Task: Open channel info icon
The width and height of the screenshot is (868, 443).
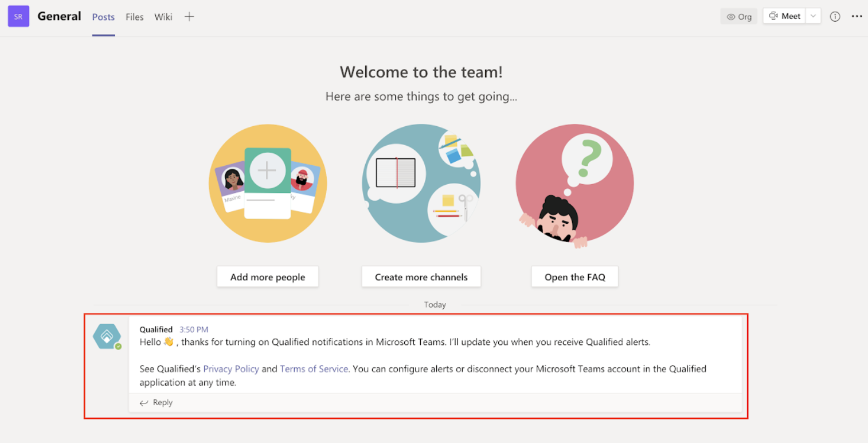Action: coord(835,17)
